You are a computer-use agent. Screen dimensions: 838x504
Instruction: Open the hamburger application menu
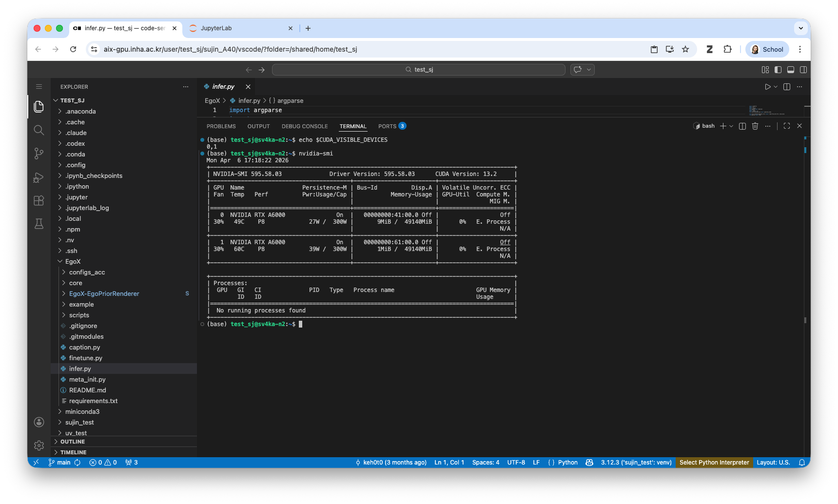point(39,87)
